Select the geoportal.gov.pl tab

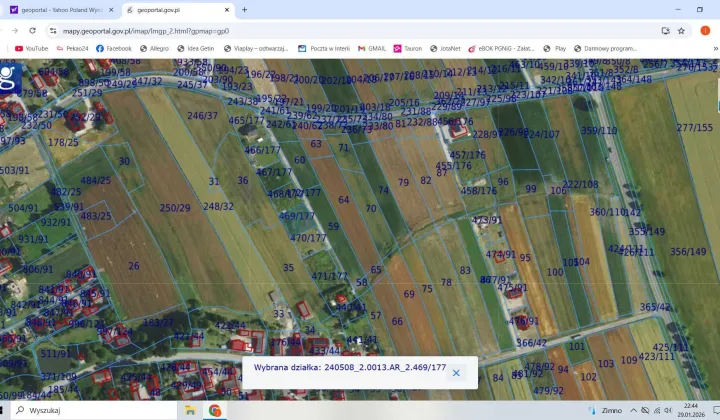point(176,10)
